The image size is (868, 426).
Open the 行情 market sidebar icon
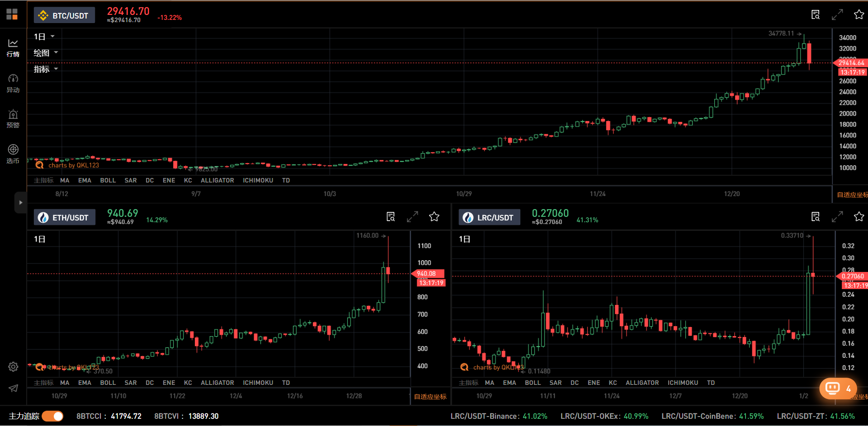tap(13, 47)
